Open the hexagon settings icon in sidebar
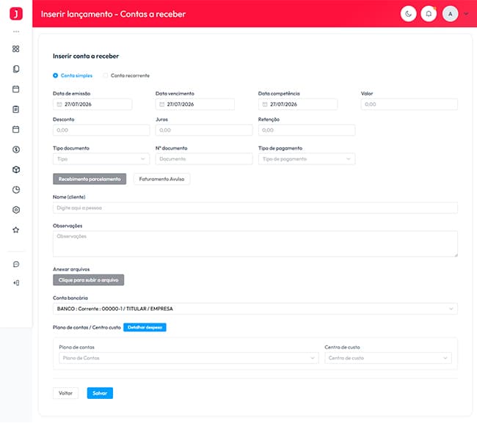 point(16,210)
